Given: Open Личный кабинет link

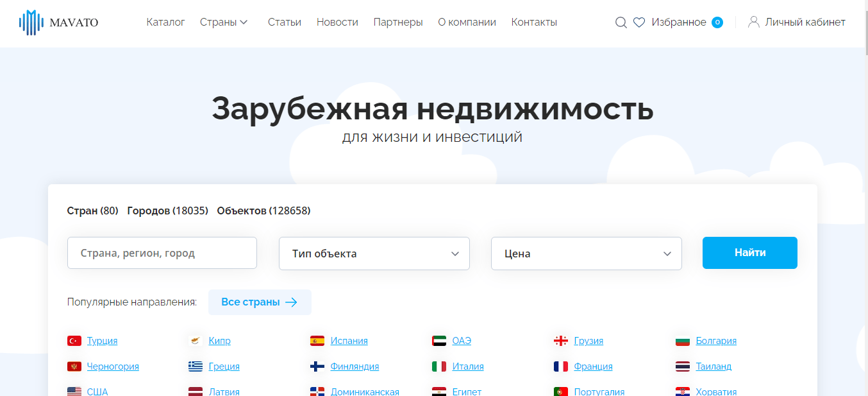Looking at the screenshot, I should (x=805, y=22).
